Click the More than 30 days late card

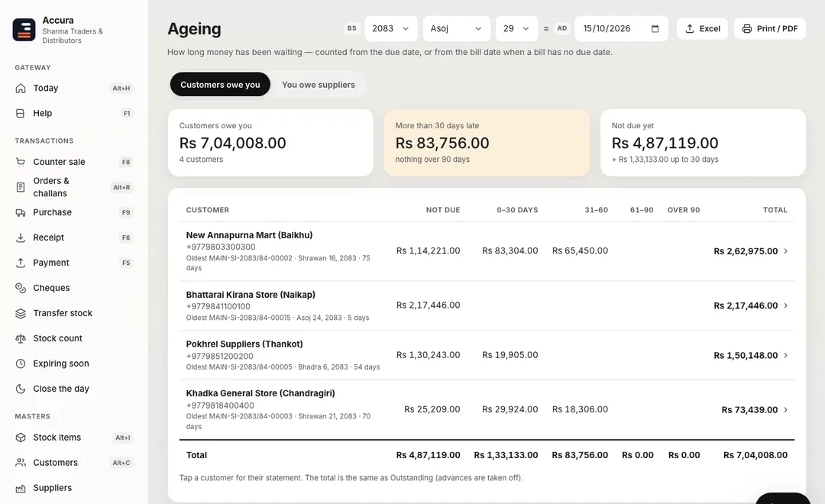487,143
